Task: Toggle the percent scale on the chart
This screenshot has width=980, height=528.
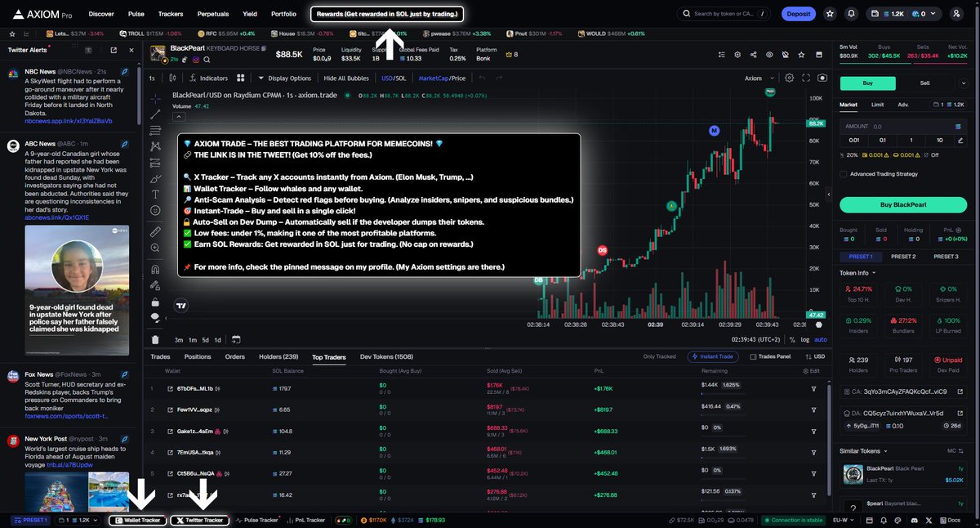Action: pyautogui.click(x=792, y=339)
